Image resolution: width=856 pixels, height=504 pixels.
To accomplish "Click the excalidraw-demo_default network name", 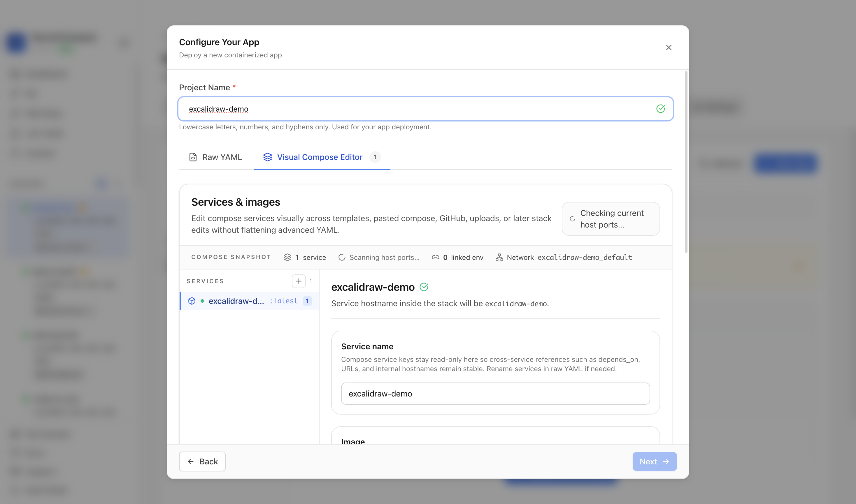I will tap(585, 257).
